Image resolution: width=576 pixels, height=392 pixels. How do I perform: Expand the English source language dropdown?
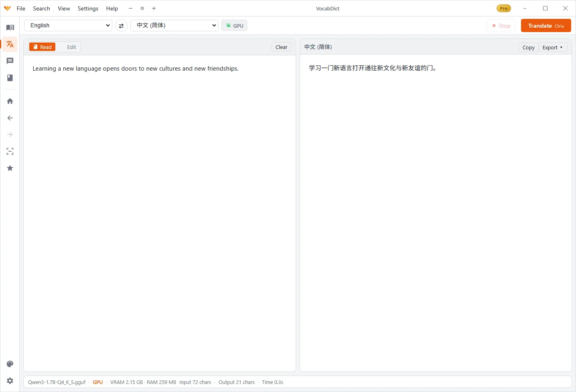pyautogui.click(x=68, y=25)
